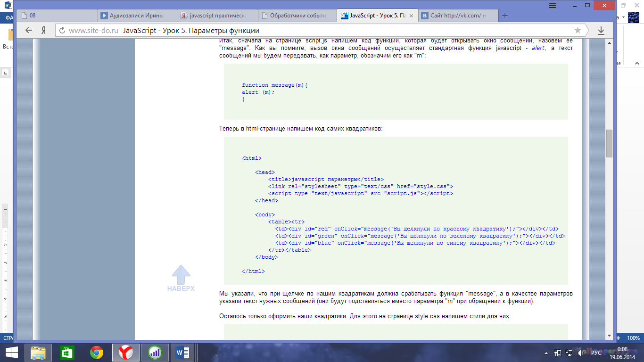
Task: Click the div id="red" code line
Action: pyautogui.click(x=417, y=229)
